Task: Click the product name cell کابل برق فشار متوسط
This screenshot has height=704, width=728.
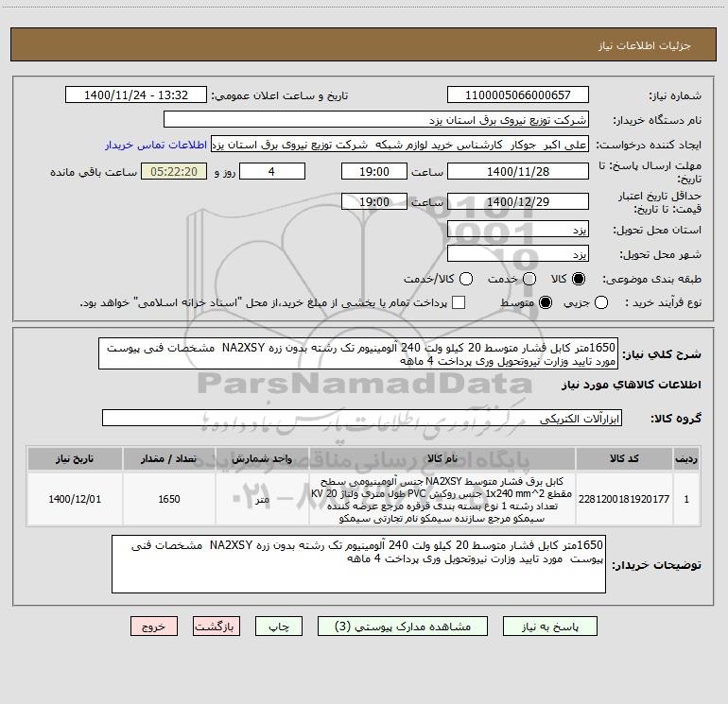Action: [442, 499]
